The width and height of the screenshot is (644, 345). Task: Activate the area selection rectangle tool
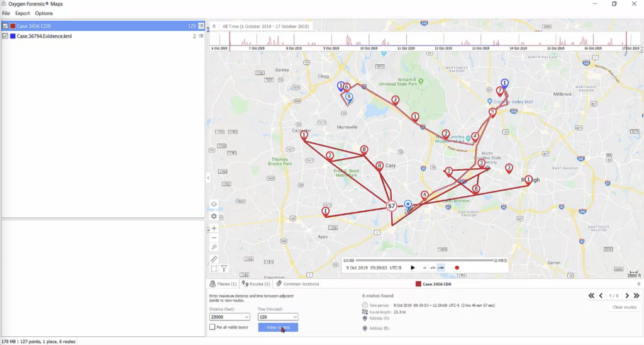click(x=214, y=269)
